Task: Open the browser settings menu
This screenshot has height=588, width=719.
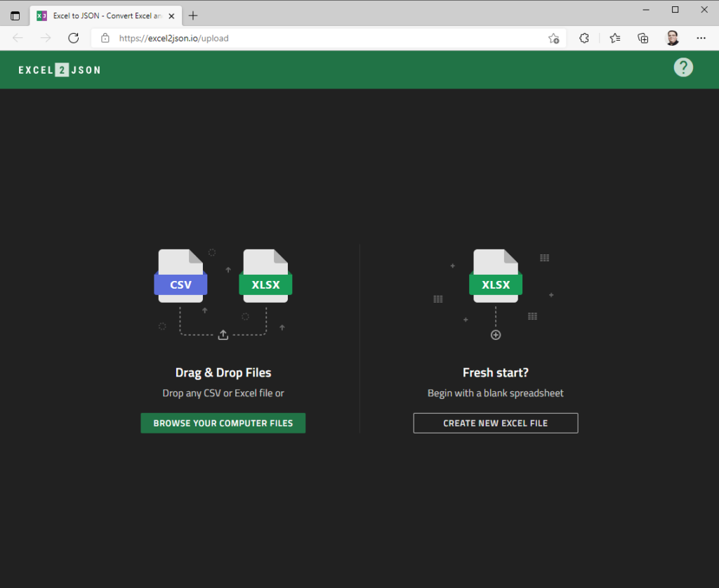Action: pos(701,38)
